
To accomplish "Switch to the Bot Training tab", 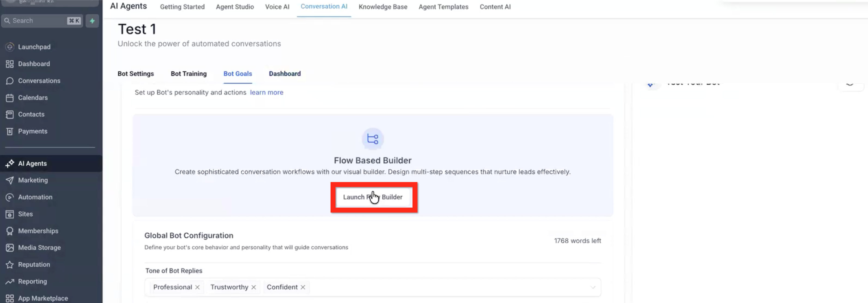I will (x=188, y=74).
